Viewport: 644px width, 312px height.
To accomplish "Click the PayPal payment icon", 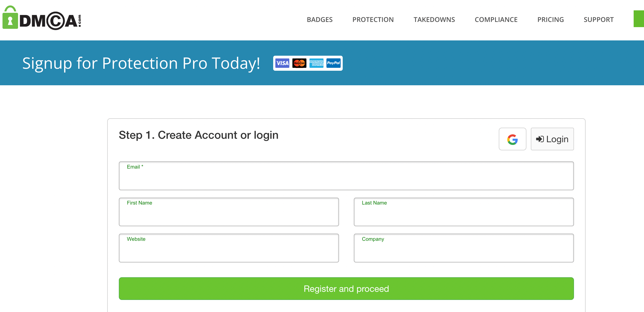I will click(333, 63).
